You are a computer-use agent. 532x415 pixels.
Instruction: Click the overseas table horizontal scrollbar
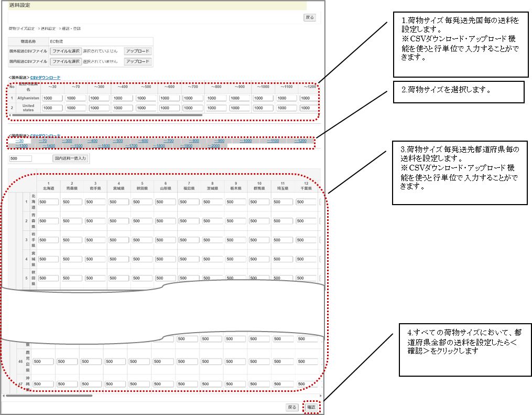pyautogui.click(x=105, y=115)
